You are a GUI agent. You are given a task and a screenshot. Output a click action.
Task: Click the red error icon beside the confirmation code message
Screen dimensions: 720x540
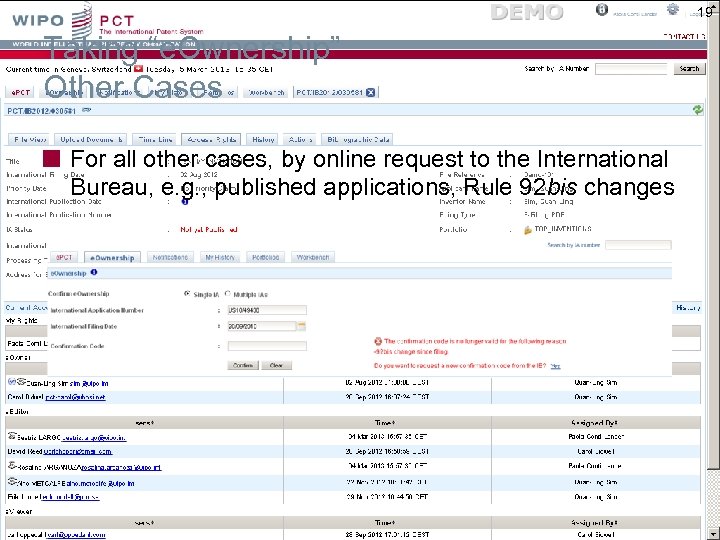tap(378, 341)
